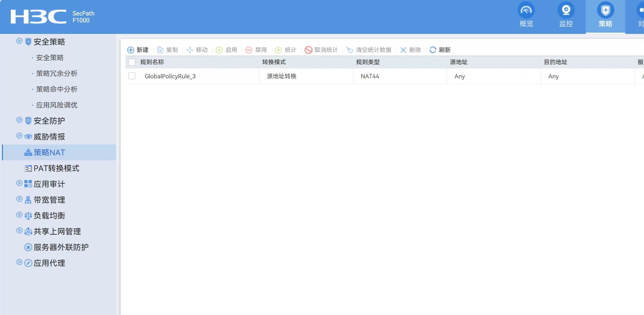Expand the 安全防护 tree section
Viewport: 644px width, 315px height.
point(19,120)
